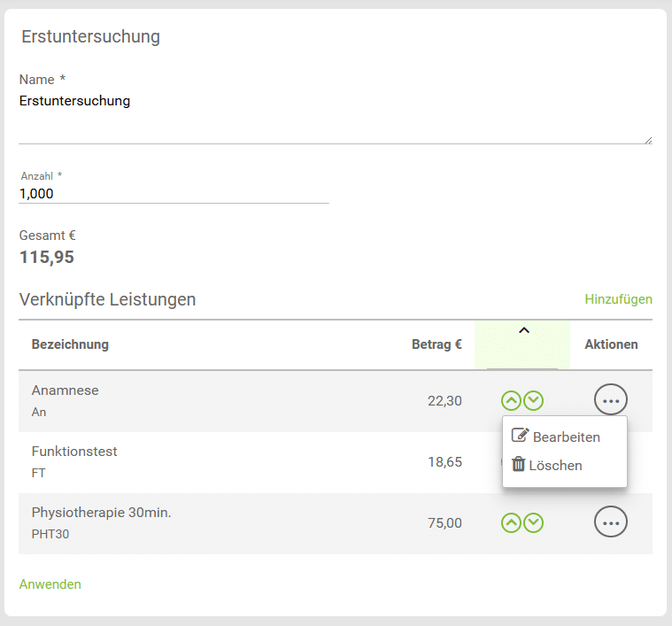Viewport: 672px width, 626px height.
Task: Sort by Betrag € column header
Action: click(x=436, y=344)
